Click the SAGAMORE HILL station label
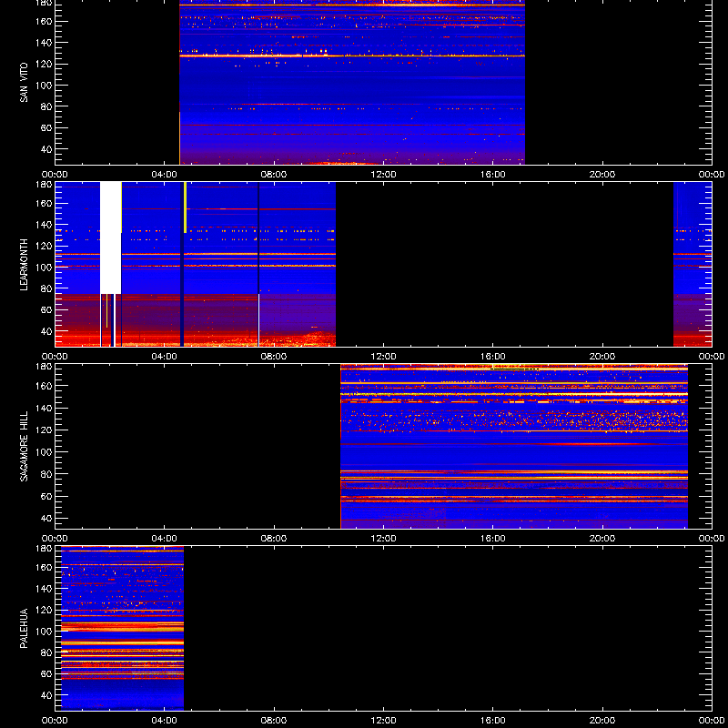 coord(25,446)
